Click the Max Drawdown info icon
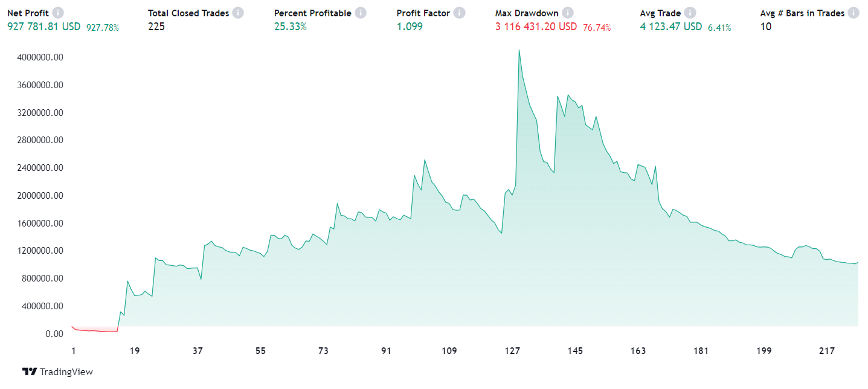The image size is (868, 389). tap(568, 13)
